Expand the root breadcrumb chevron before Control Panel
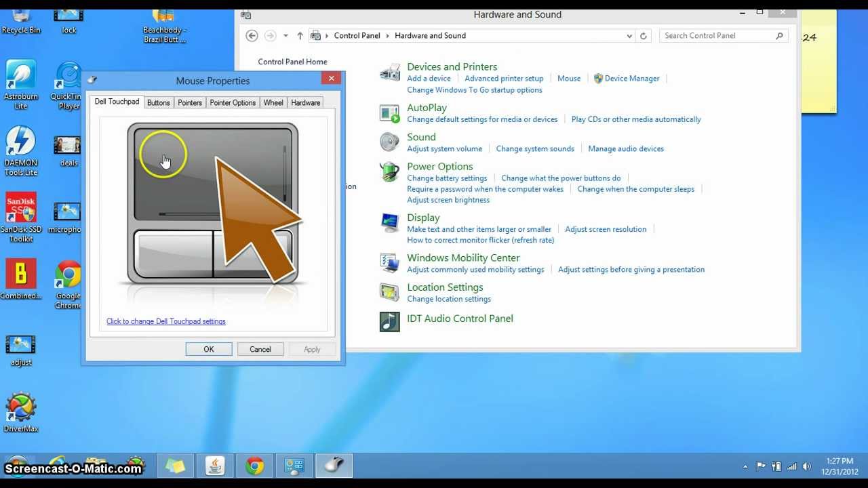The height and width of the screenshot is (488, 868). 327,36
